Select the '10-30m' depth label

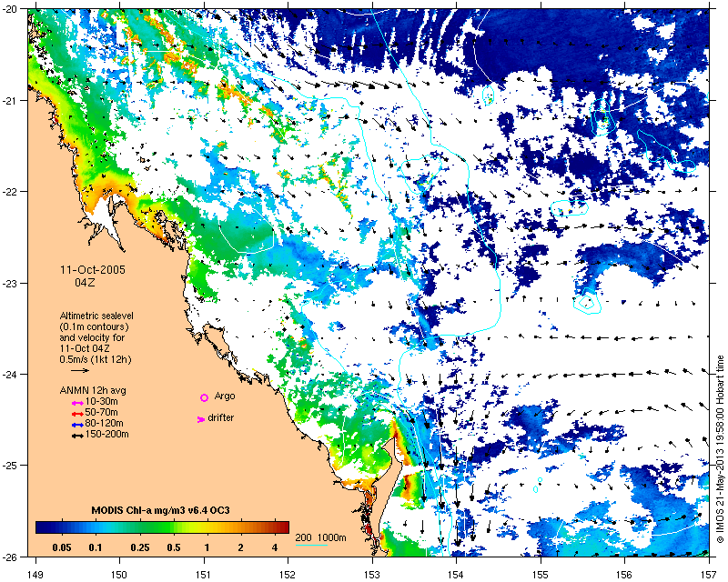tap(101, 401)
